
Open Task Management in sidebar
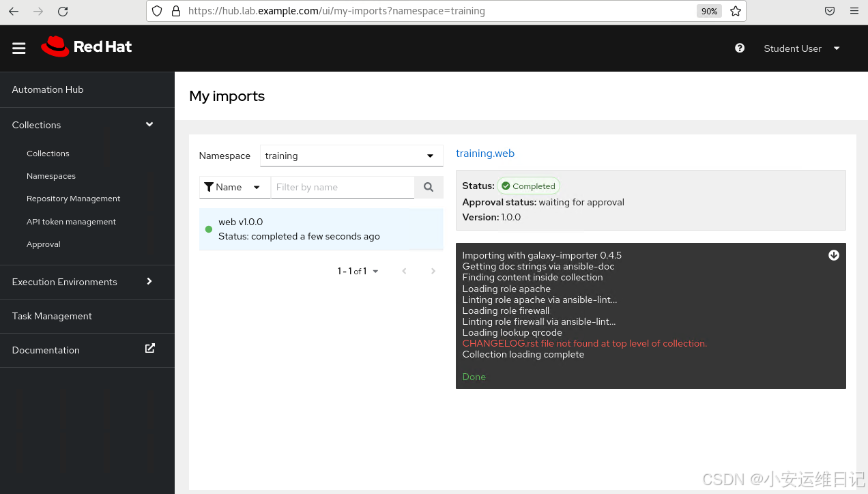click(x=87, y=316)
